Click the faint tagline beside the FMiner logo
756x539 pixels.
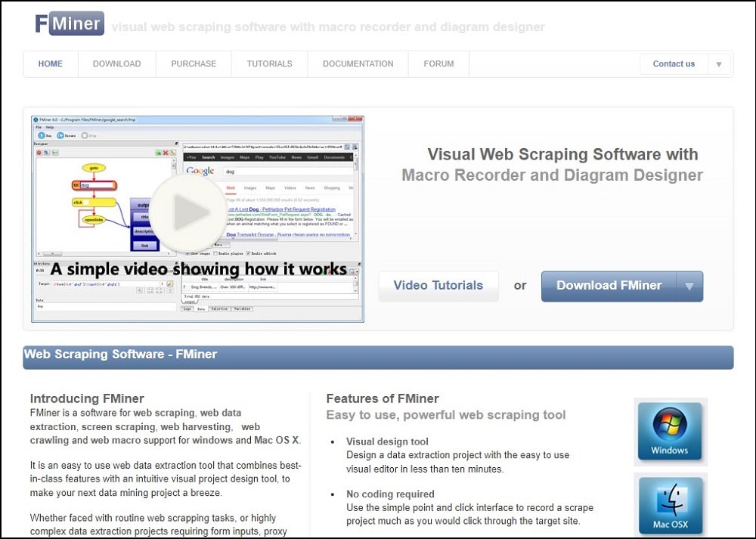click(328, 27)
